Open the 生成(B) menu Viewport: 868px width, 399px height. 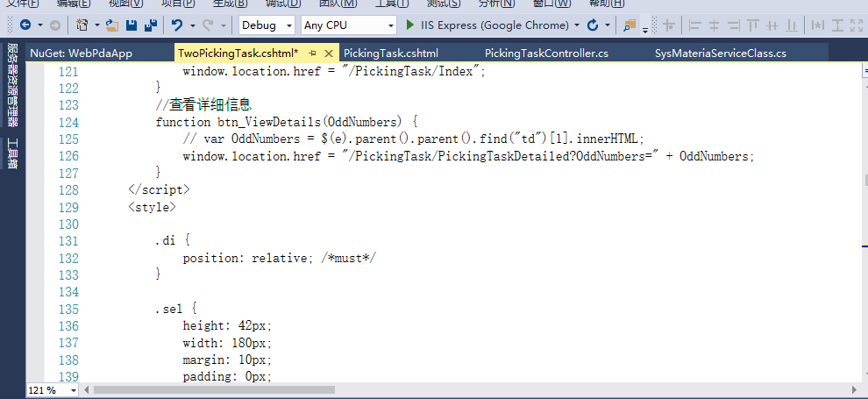231,4
